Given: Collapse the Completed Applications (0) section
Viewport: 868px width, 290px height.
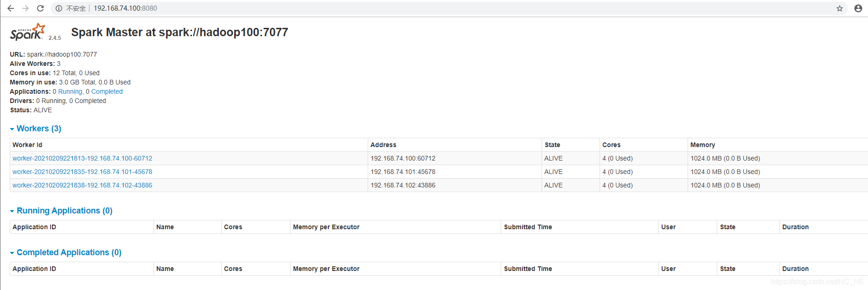Looking at the screenshot, I should click(66, 252).
